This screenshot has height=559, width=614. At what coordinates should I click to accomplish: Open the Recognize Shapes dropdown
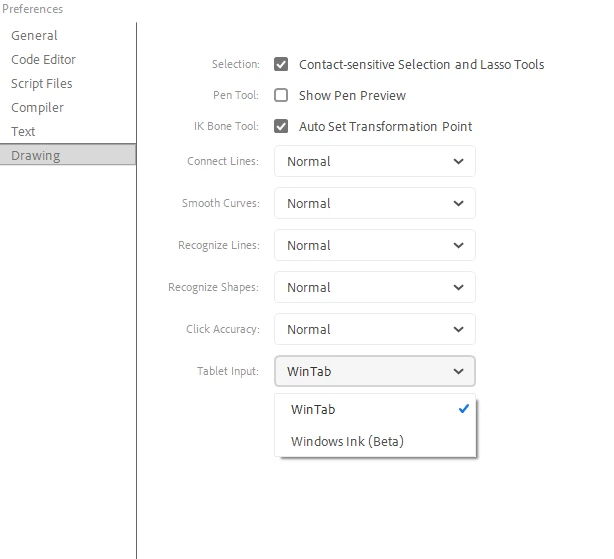click(374, 287)
